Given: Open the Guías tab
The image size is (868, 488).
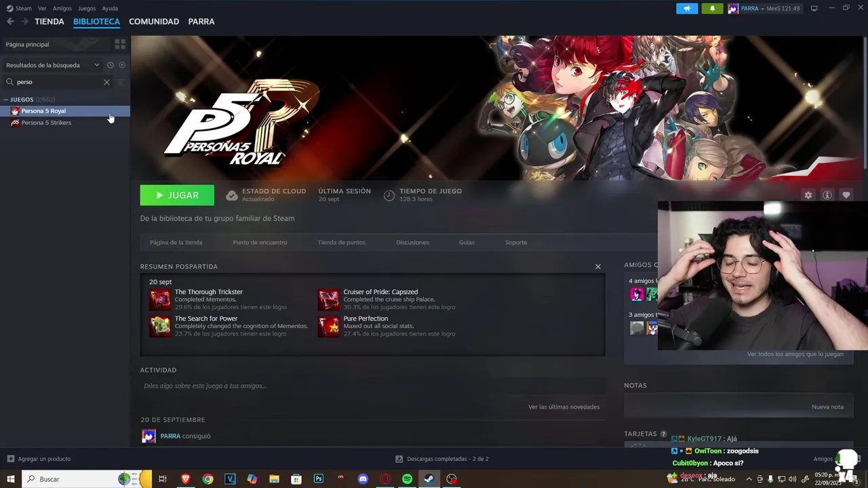Looking at the screenshot, I should (x=467, y=243).
